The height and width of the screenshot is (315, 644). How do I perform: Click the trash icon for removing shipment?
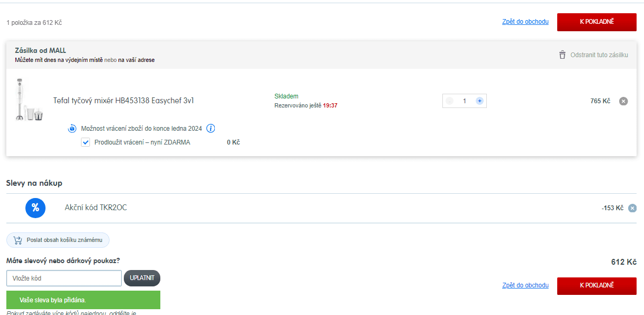pyautogui.click(x=563, y=55)
